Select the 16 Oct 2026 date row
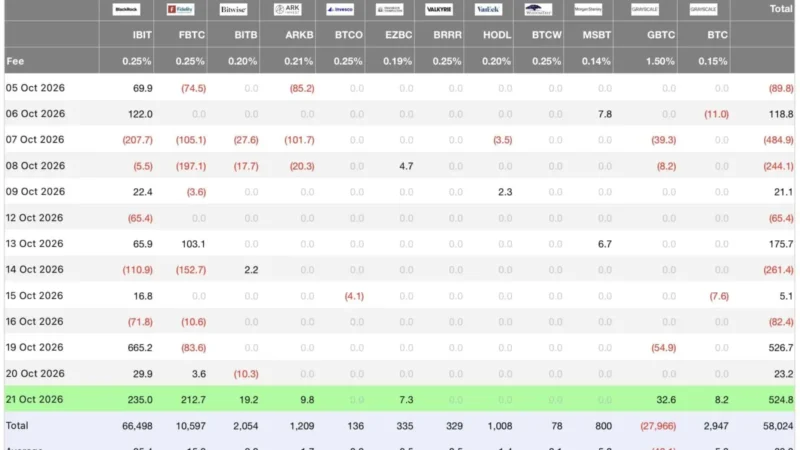Viewport: 800px width, 450px height. pyautogui.click(x=34, y=321)
